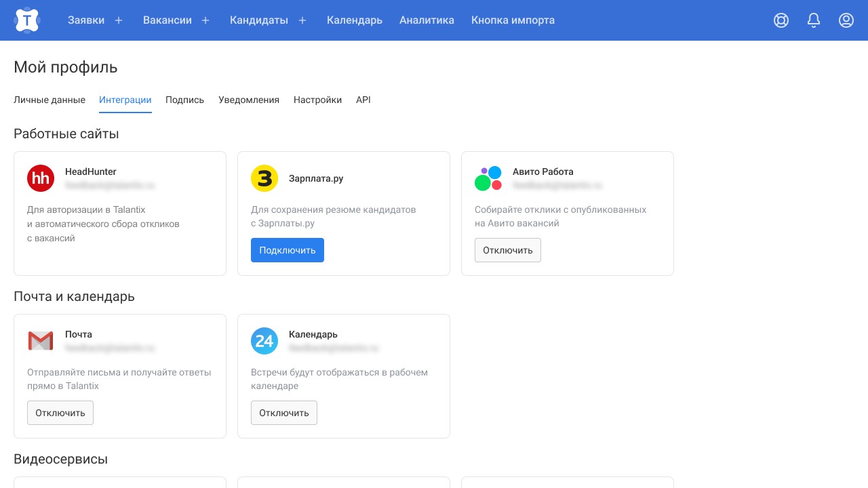This screenshot has width=868, height=488.
Task: Switch to the Личные данные tab
Action: pos(50,100)
